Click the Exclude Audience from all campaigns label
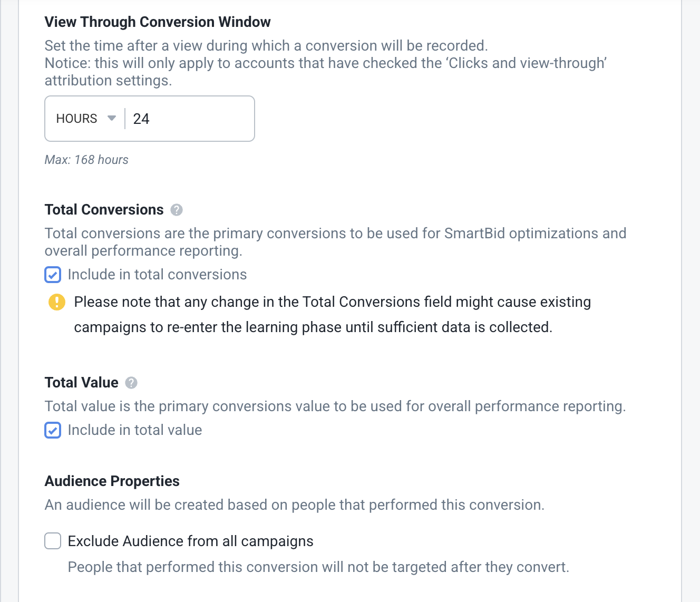Image resolution: width=700 pixels, height=602 pixels. tap(191, 541)
